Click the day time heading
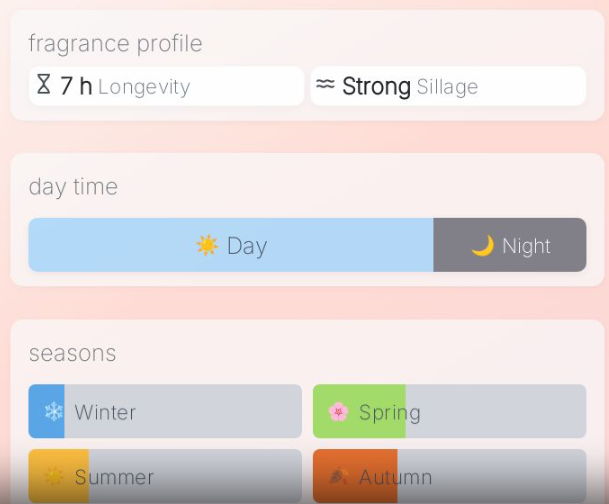609x504 pixels. click(73, 187)
